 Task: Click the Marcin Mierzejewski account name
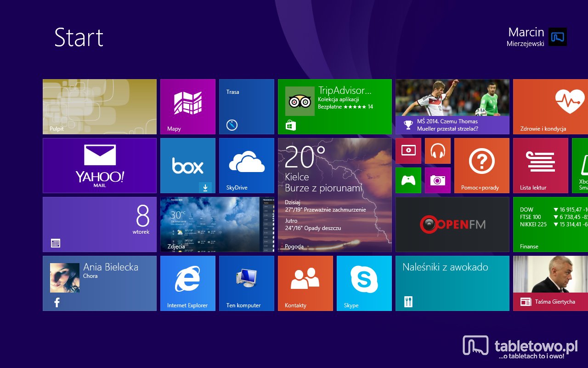(x=526, y=37)
